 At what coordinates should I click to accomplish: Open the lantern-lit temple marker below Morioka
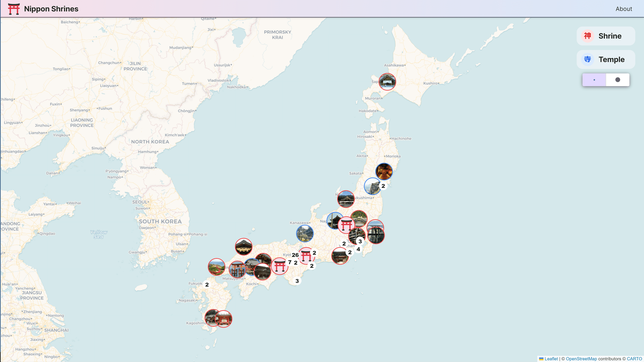click(384, 171)
